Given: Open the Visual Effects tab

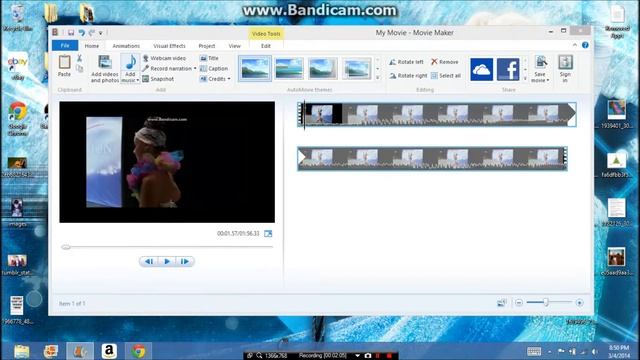Looking at the screenshot, I should click(x=169, y=46).
